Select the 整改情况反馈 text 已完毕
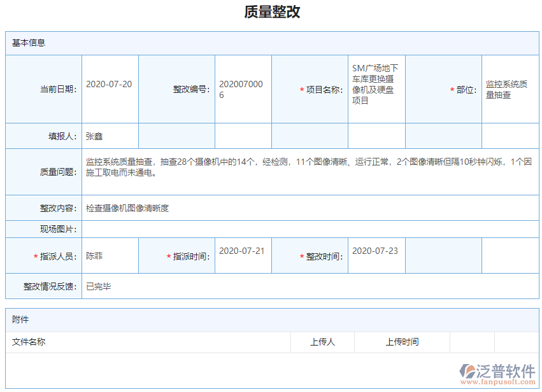The width and height of the screenshot is (542, 392). (100, 286)
